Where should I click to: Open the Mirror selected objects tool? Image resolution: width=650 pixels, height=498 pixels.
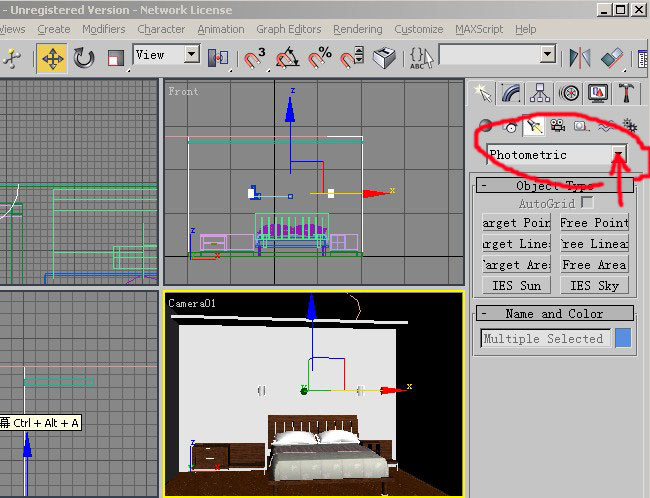coord(579,57)
